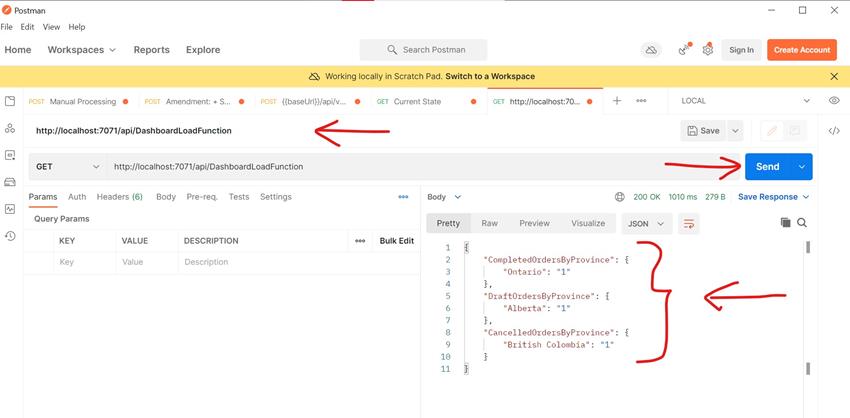Go to Home
The height and width of the screenshot is (418, 850).
pos(18,50)
